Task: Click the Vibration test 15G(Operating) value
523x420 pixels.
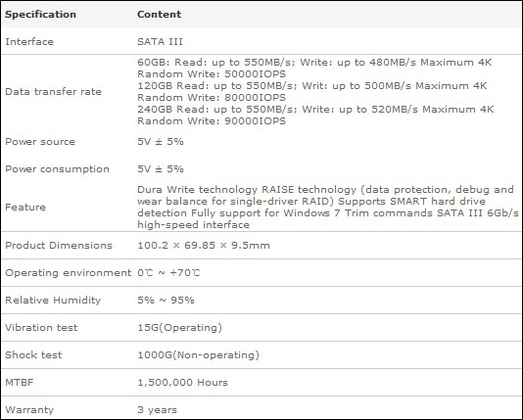Action: pyautogui.click(x=180, y=327)
